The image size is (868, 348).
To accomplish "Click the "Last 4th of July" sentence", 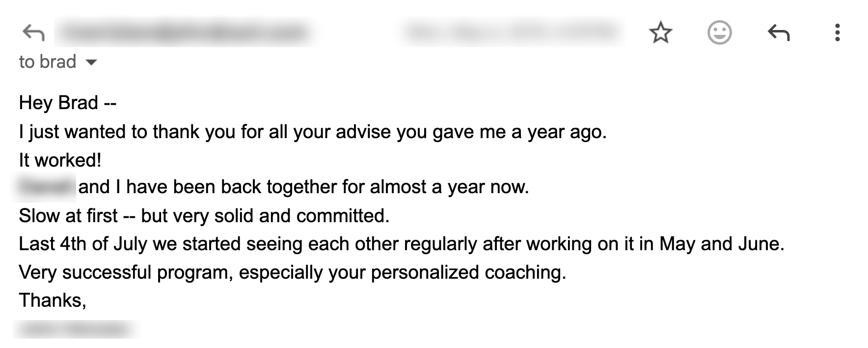I will pyautogui.click(x=401, y=244).
